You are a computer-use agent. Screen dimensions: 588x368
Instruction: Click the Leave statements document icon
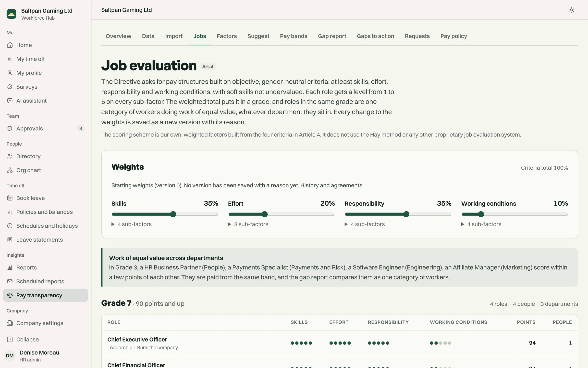point(10,240)
